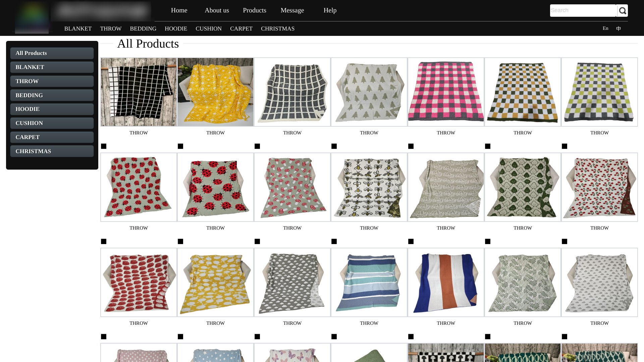This screenshot has height=362, width=644.
Task: Select HOODIE in top category bar
Action: click(176, 29)
